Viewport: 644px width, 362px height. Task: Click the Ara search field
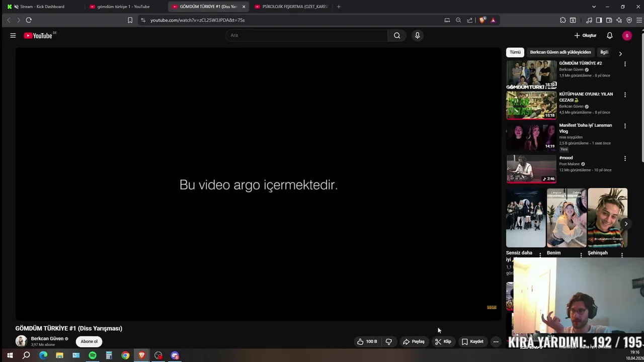(x=307, y=35)
